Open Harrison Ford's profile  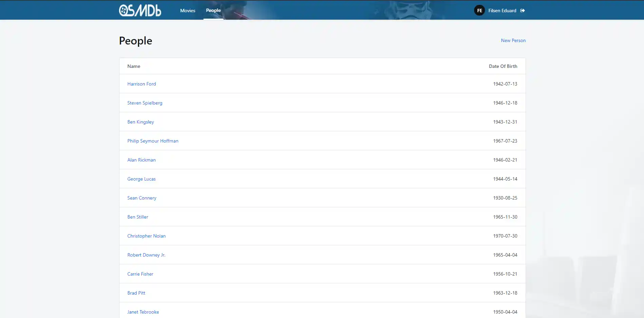tap(141, 84)
